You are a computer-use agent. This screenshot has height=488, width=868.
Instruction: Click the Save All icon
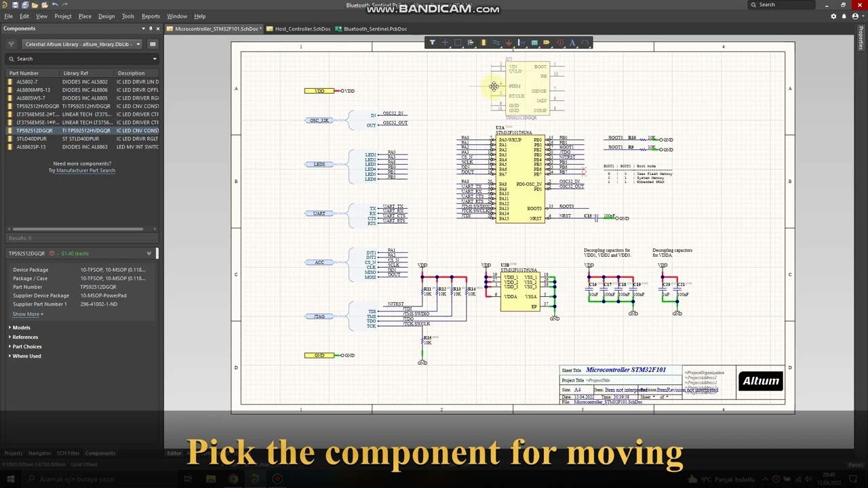click(25, 5)
